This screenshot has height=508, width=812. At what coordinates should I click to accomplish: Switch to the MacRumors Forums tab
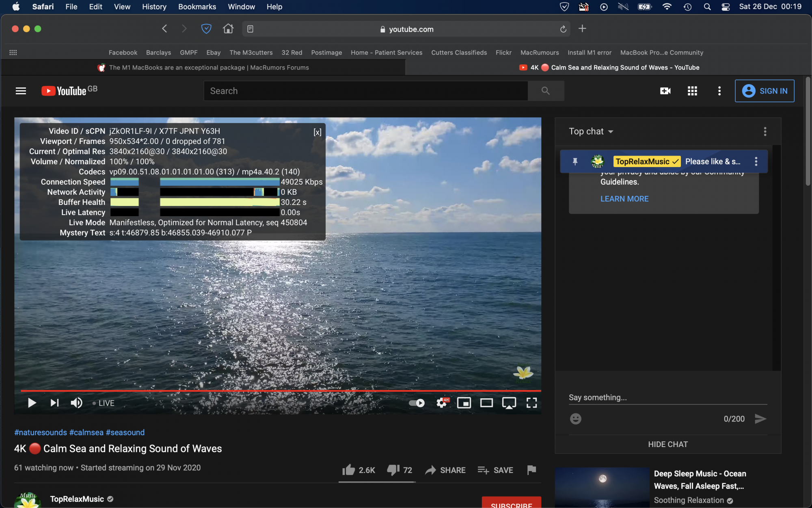click(x=203, y=67)
